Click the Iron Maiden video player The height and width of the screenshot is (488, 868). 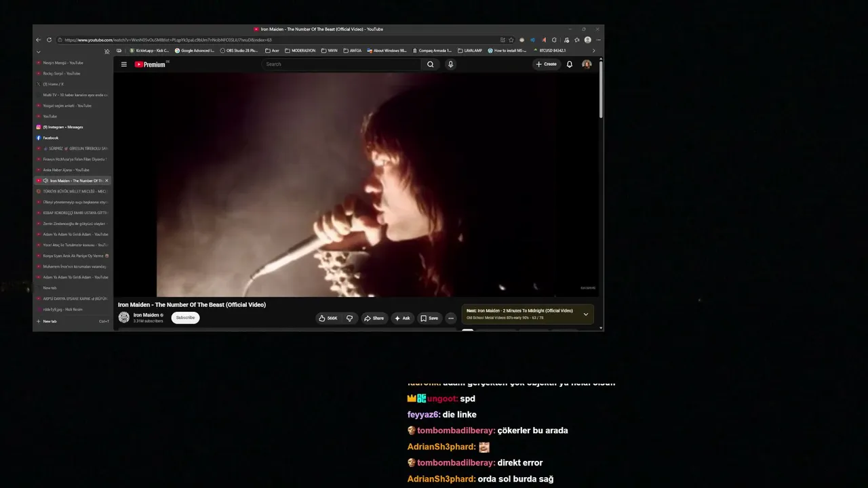click(x=356, y=184)
